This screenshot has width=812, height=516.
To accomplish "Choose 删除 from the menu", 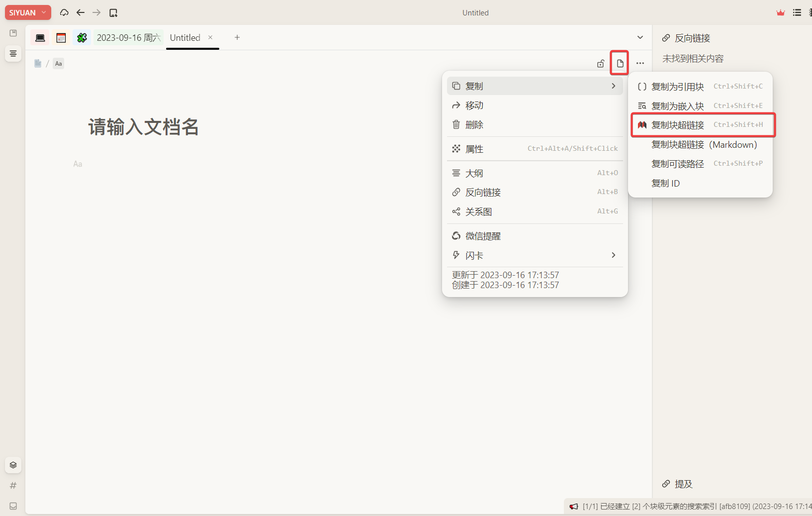I will pos(535,125).
